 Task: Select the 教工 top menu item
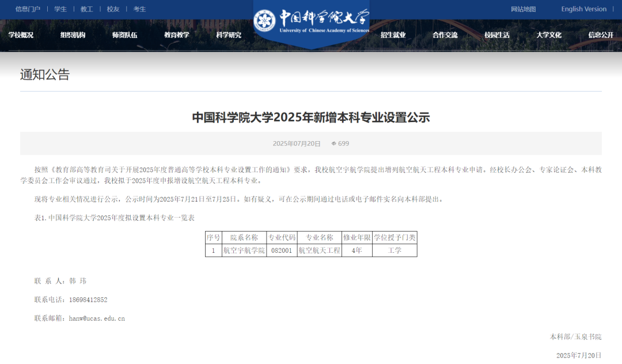86,9
